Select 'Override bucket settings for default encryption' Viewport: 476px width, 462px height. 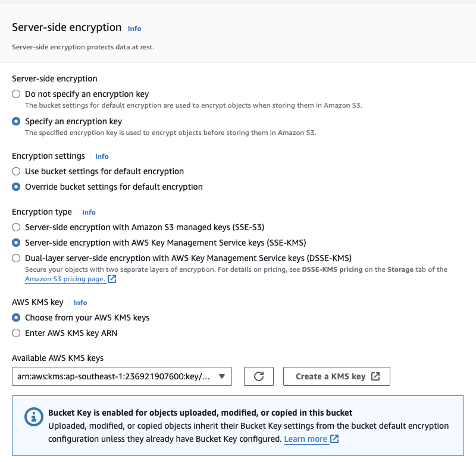[16, 187]
